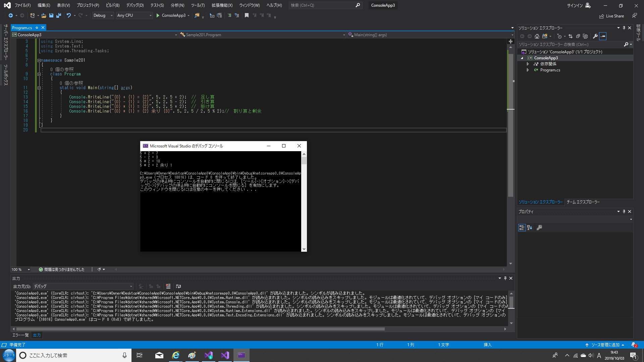Screen dimensions: 644x362
Task: Switch to the チーム エクスプローラー tab
Action: coord(583,202)
